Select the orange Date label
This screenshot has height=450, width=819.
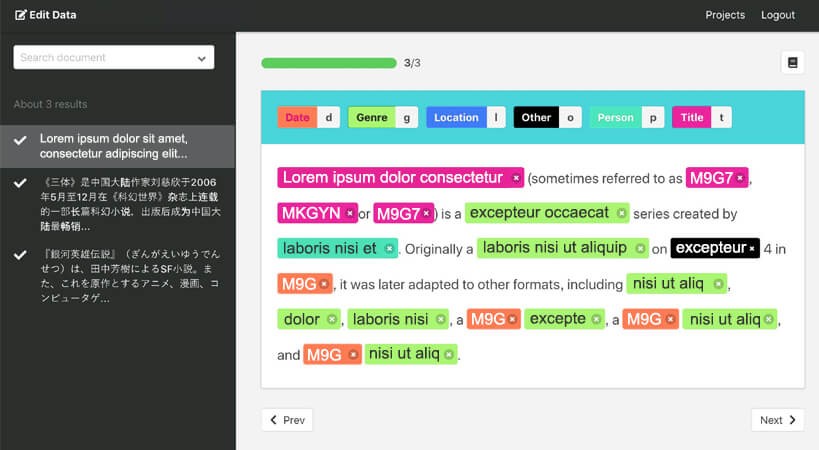tap(297, 117)
